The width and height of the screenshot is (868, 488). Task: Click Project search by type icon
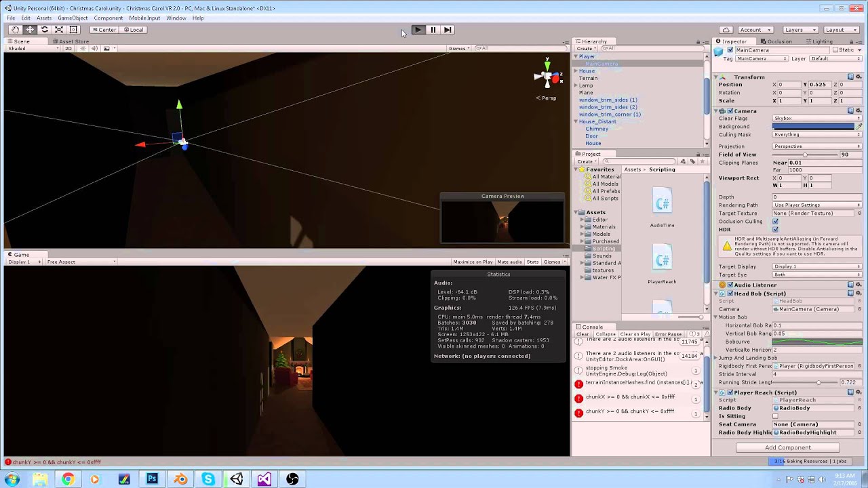683,162
